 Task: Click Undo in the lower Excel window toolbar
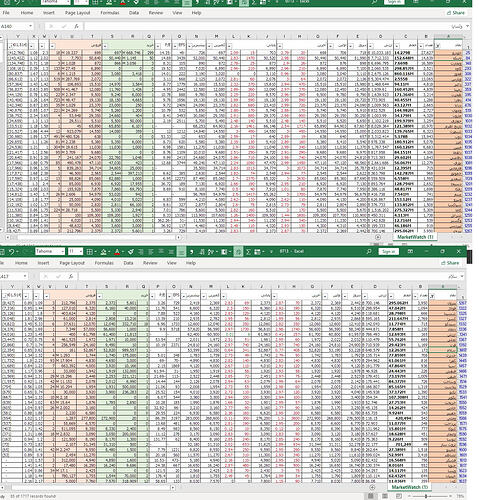coord(11,252)
